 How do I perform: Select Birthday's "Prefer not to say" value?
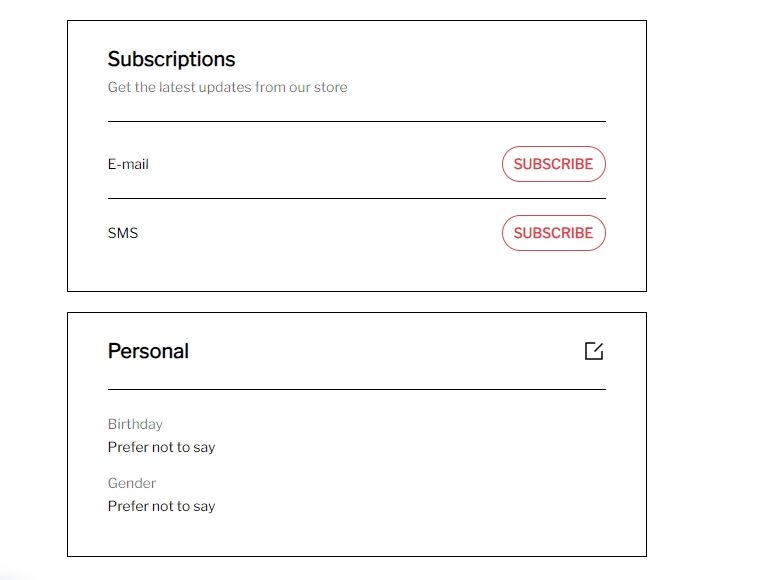click(x=161, y=447)
